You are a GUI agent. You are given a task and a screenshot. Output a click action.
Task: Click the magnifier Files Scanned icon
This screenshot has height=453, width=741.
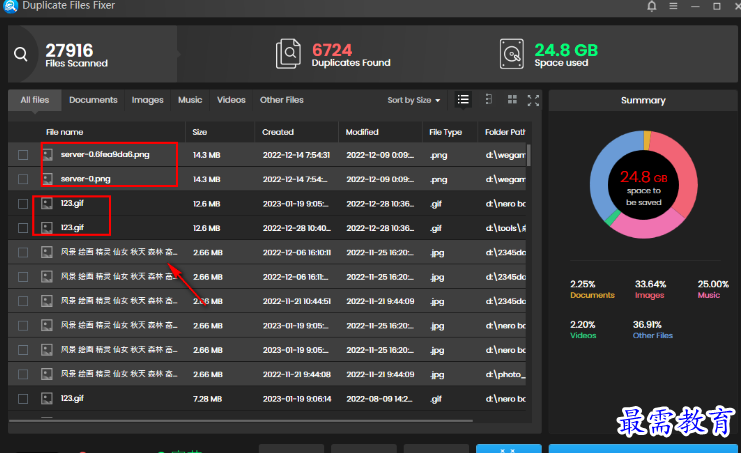20,54
